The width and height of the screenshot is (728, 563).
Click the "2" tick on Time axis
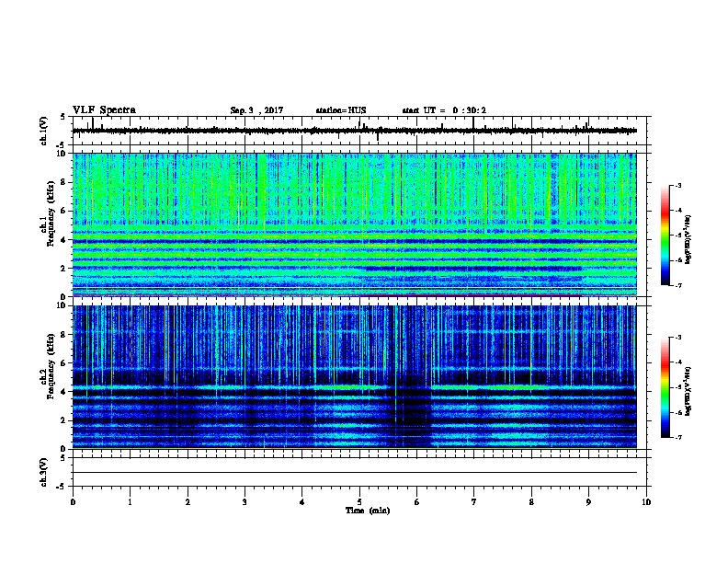click(188, 501)
